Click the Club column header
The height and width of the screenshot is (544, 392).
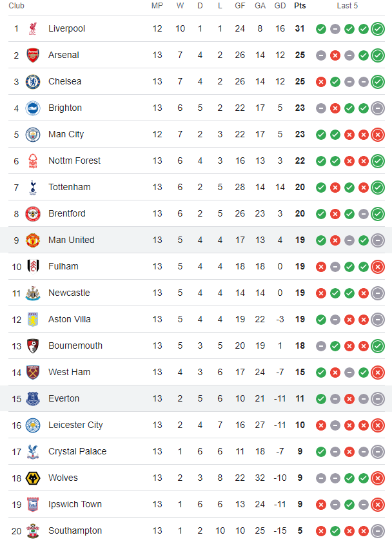pos(17,6)
